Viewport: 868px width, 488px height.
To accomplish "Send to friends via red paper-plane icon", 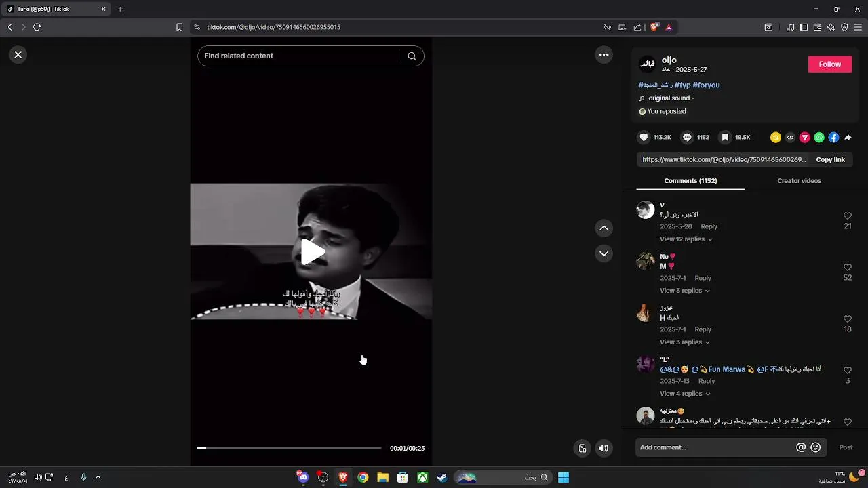I will pos(805,138).
